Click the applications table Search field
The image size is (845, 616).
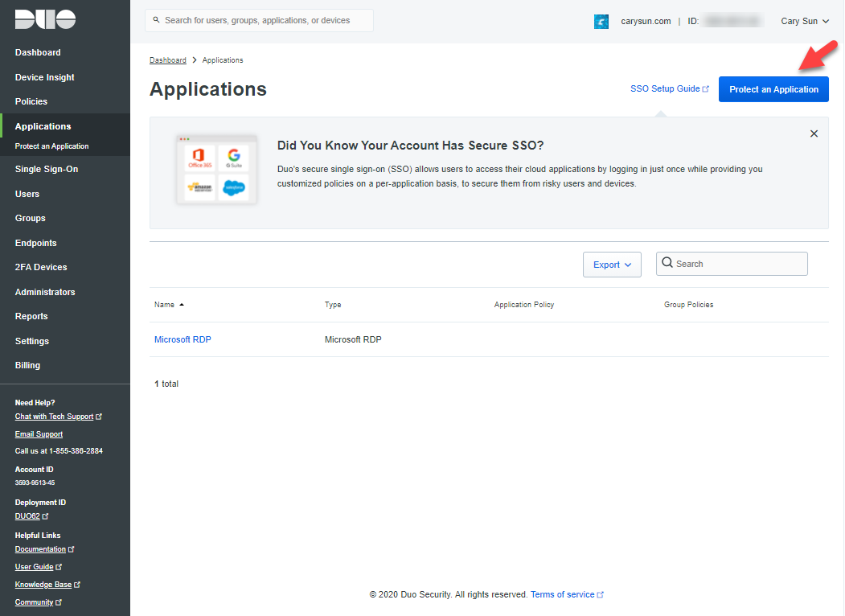(x=732, y=264)
